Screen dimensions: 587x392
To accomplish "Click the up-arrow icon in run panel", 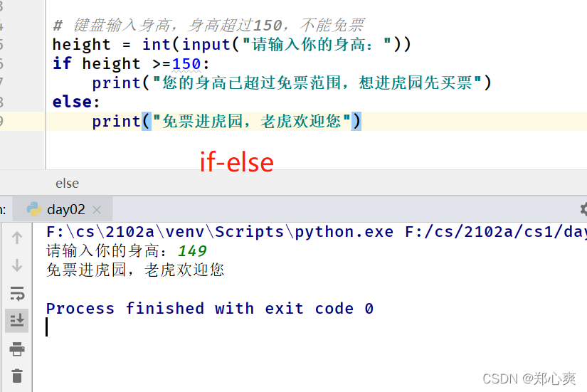I will 17,238.
